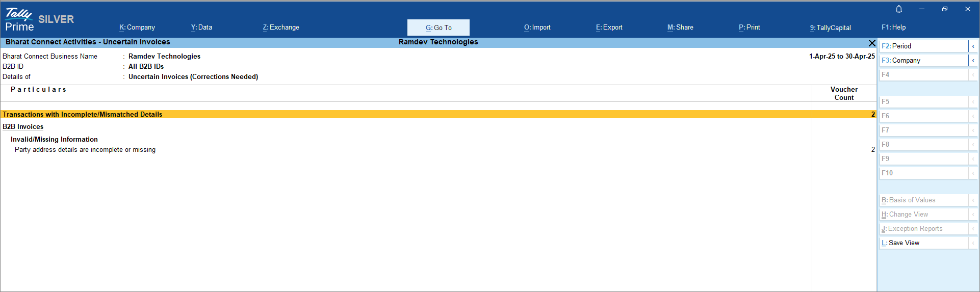The image size is (980, 292).
Task: Click L: Save View button
Action: pos(923,243)
